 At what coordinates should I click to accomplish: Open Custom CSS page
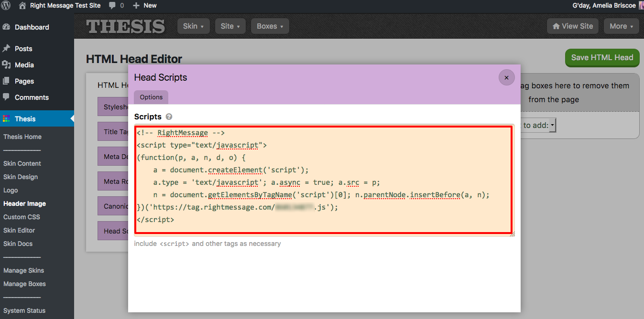point(22,217)
